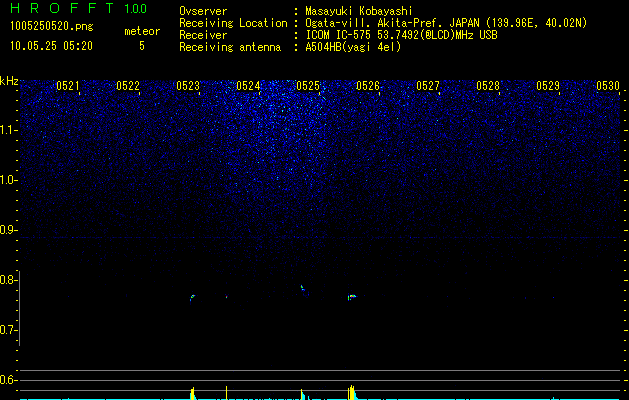Image resolution: width=629 pixels, height=400 pixels.
Task: Click the meteor echo near 0525
Action: [x=303, y=288]
